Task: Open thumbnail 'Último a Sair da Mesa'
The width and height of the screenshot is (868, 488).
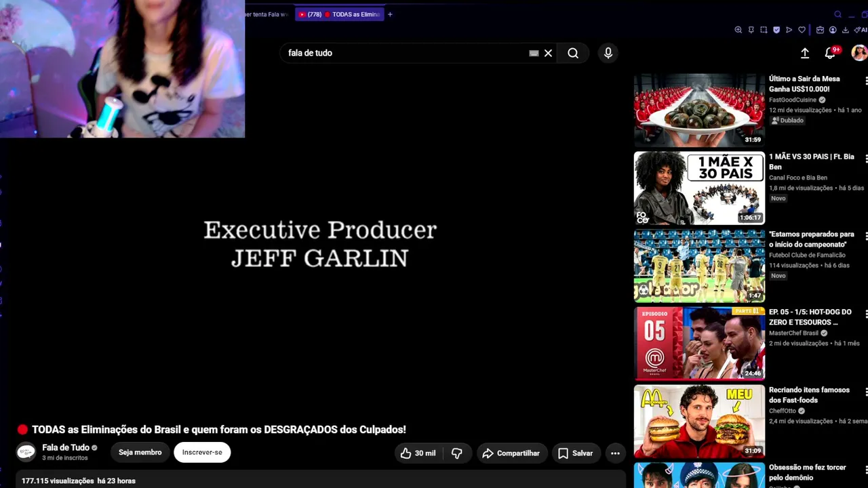Action: point(699,110)
